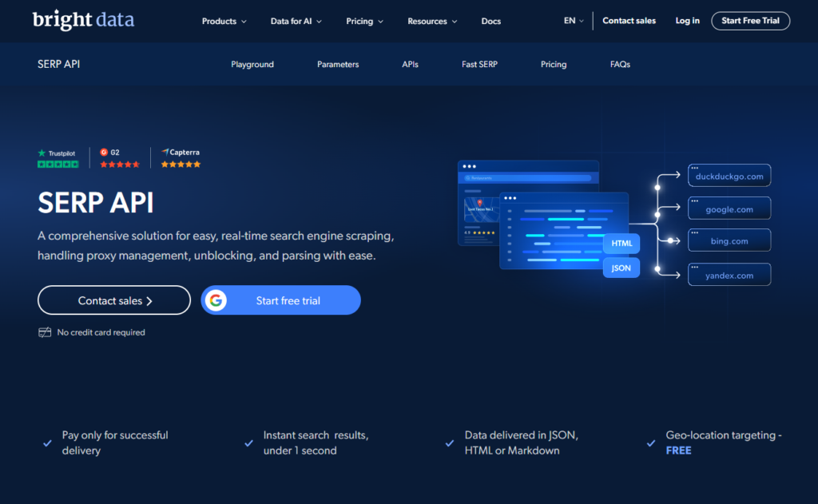Click the bing.com box
This screenshot has width=818, height=504.
[x=729, y=240]
